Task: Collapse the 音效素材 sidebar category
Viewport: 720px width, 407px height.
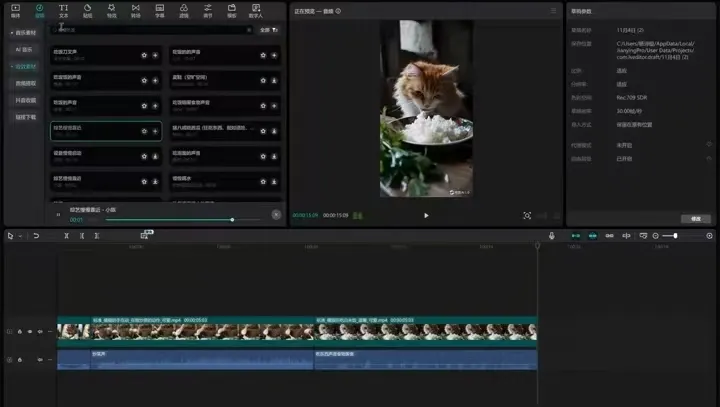Action: tap(23, 66)
